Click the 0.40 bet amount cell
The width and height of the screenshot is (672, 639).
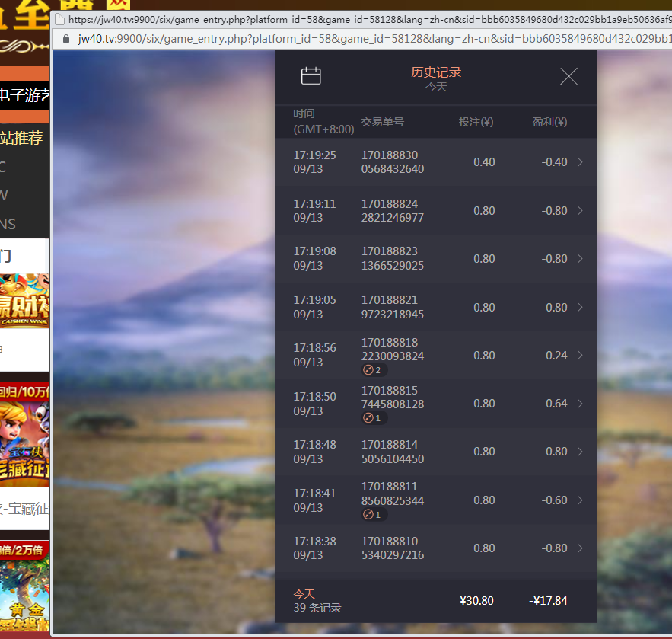pos(484,162)
